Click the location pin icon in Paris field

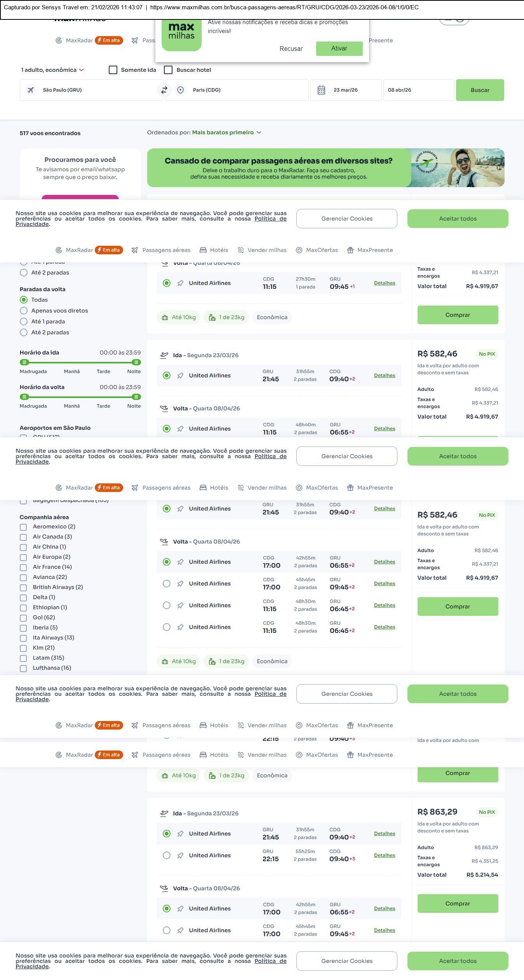[180, 90]
